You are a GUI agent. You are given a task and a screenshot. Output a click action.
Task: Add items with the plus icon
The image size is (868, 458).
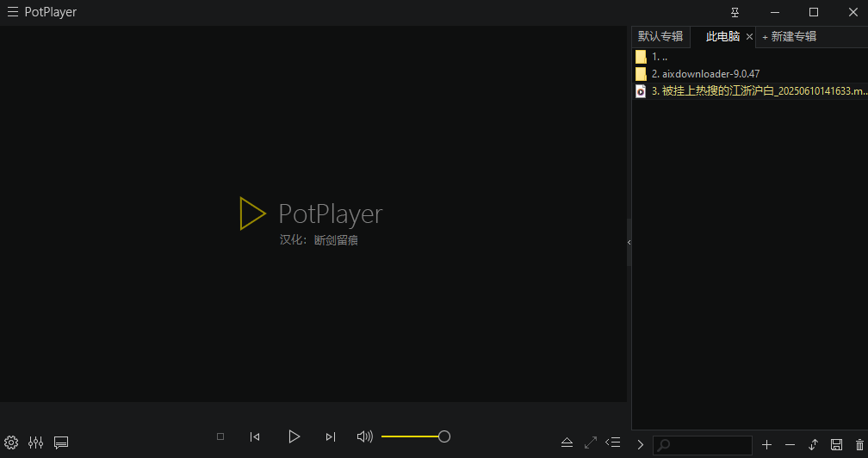point(766,445)
